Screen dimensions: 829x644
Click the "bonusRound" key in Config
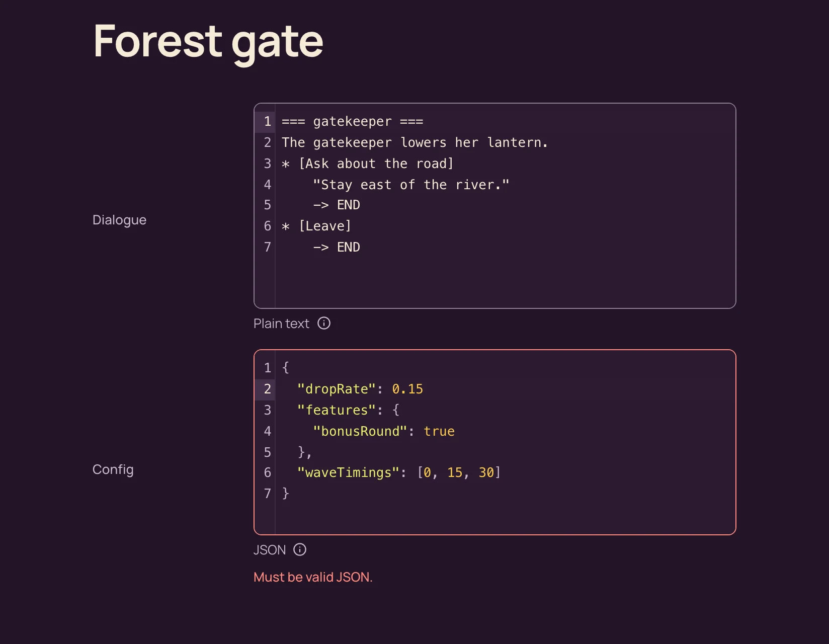point(360,431)
